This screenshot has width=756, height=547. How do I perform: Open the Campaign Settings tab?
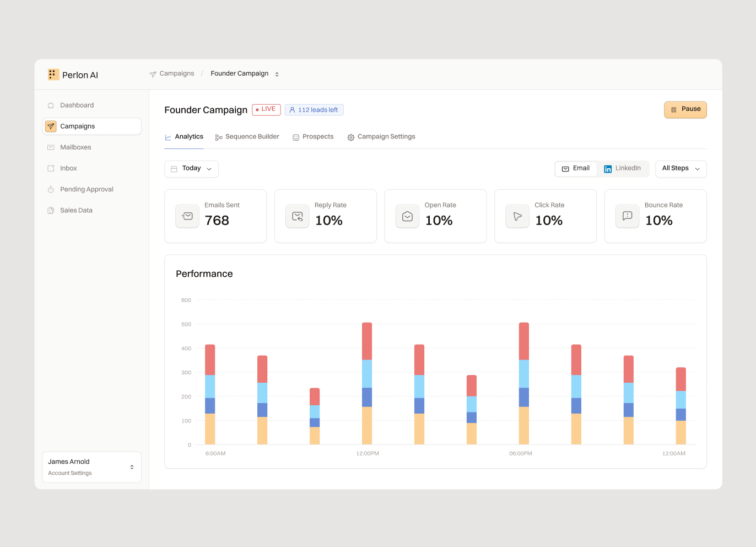click(381, 137)
